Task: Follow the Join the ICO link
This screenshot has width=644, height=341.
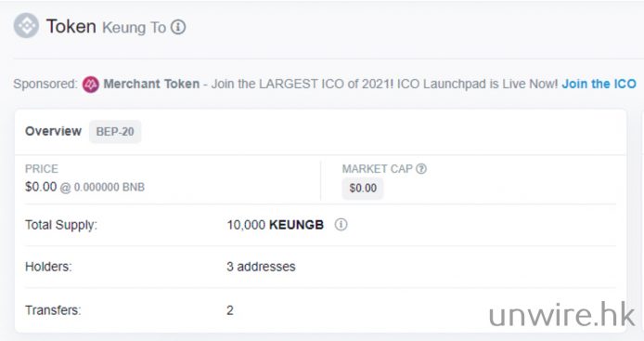Action: click(599, 84)
